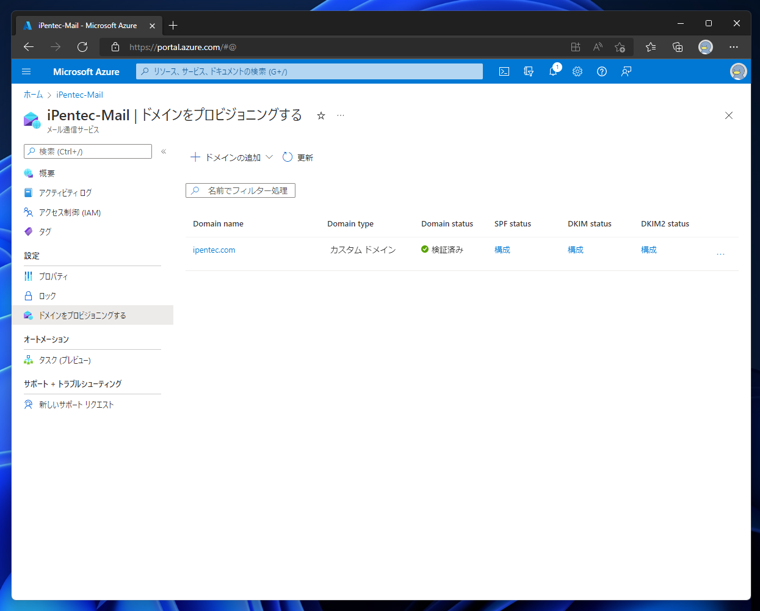The width and height of the screenshot is (760, 611).
Task: Click 構成 link under DKIM2 status
Action: [649, 250]
